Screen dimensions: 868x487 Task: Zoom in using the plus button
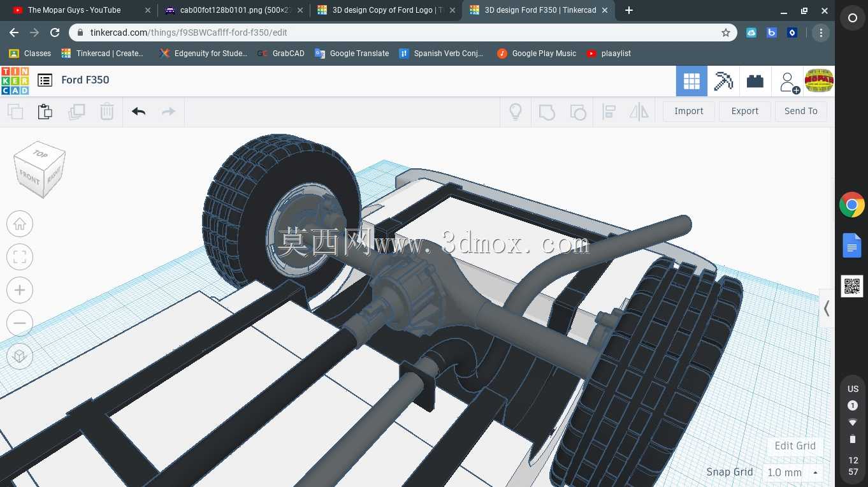(20, 290)
